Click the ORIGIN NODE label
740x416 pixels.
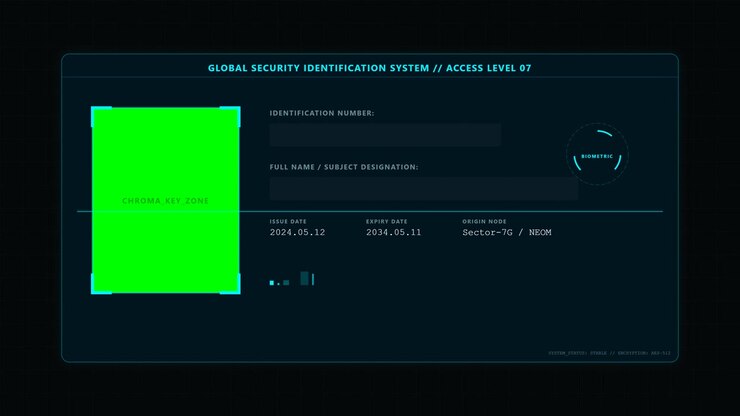[484, 221]
